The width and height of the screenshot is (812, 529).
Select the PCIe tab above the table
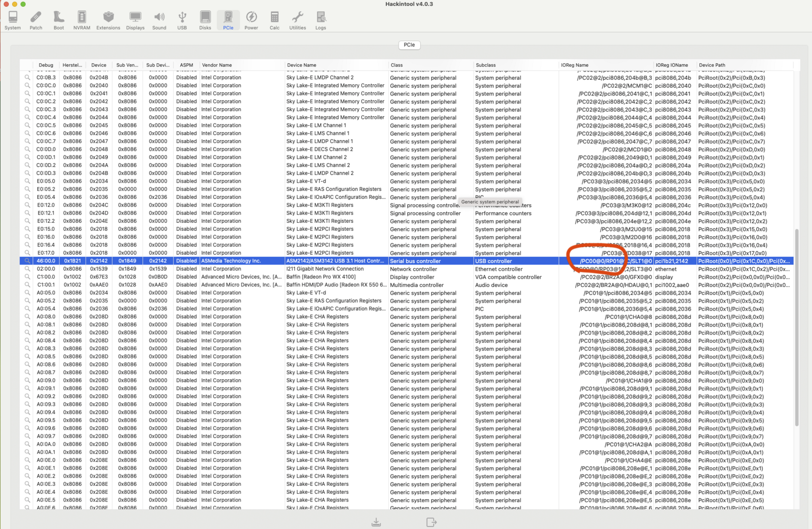(409, 45)
